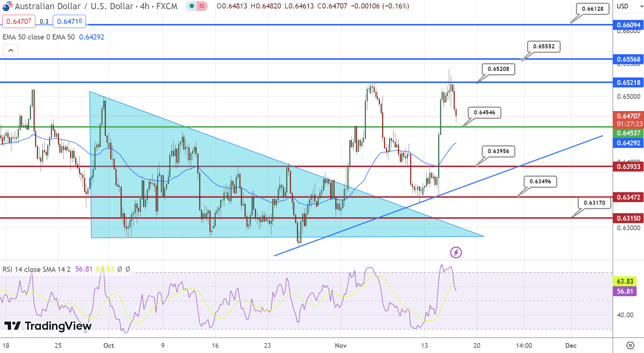
Task: Open the chart settings gear icon
Action: coord(630,346)
